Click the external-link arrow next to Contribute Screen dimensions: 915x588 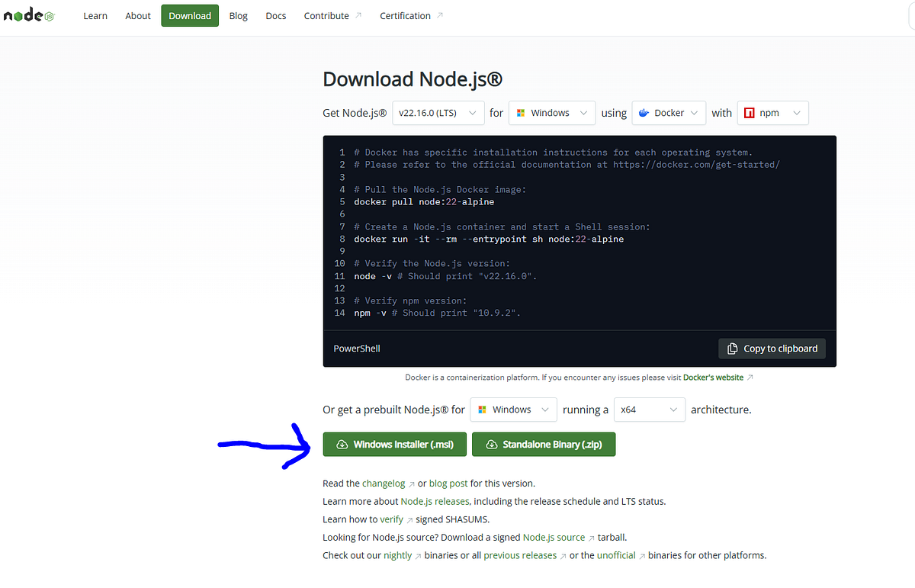[358, 14]
